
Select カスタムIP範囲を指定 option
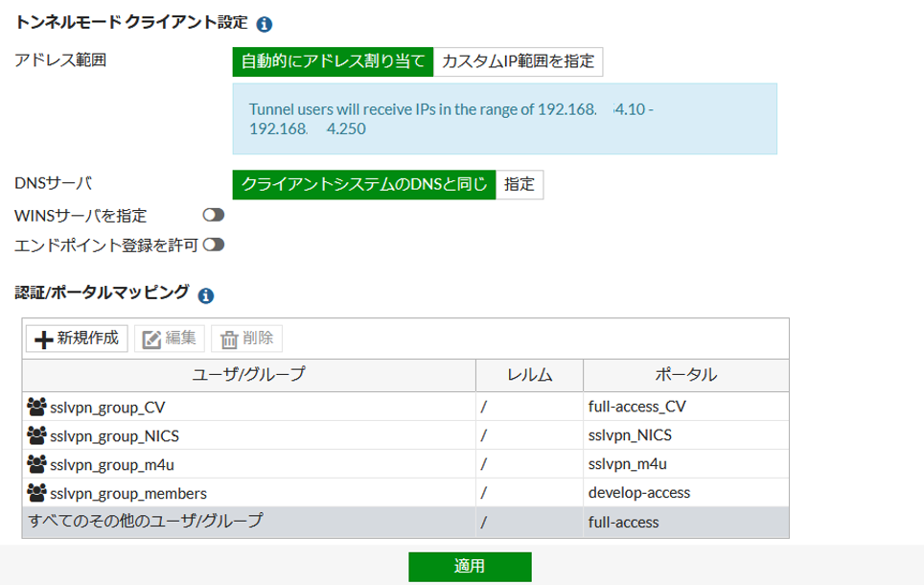click(518, 61)
